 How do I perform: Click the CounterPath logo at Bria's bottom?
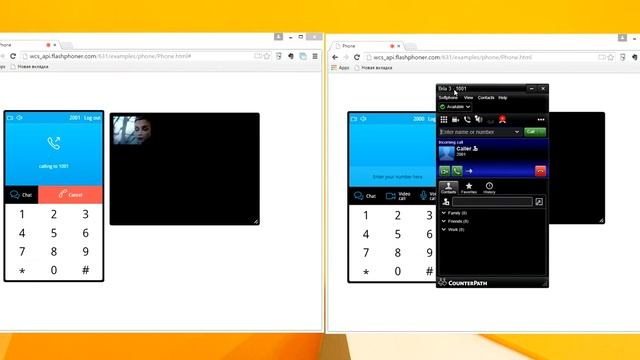point(462,282)
